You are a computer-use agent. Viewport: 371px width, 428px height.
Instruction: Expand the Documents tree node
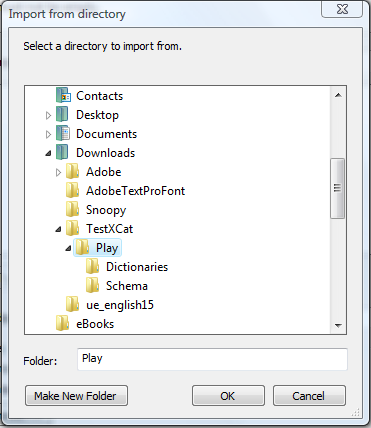[48, 134]
